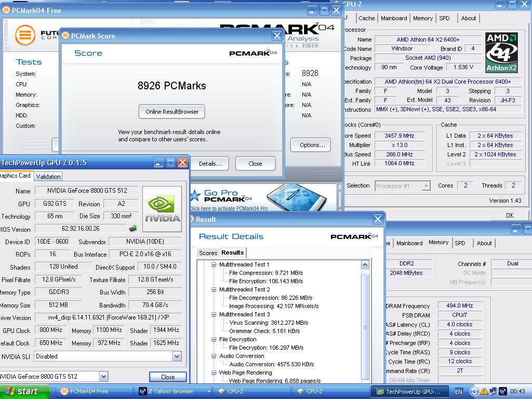Open the Memory tab in upper CPU-Z
Viewport: 532px width, 399px height.
(423, 18)
